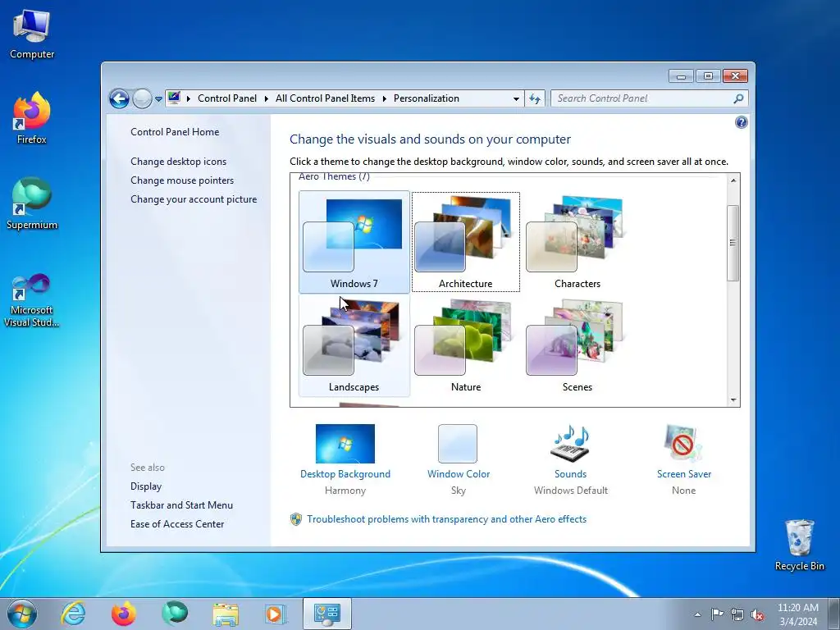Apply the Landscapes theme
Screen dimensions: 840x630
point(354,345)
